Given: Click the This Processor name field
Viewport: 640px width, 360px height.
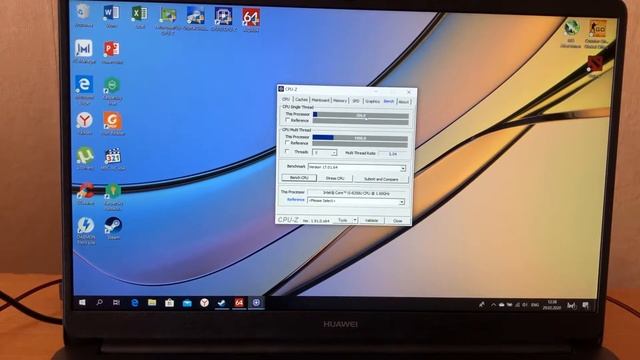Looking at the screenshot, I should pyautogui.click(x=356, y=193).
